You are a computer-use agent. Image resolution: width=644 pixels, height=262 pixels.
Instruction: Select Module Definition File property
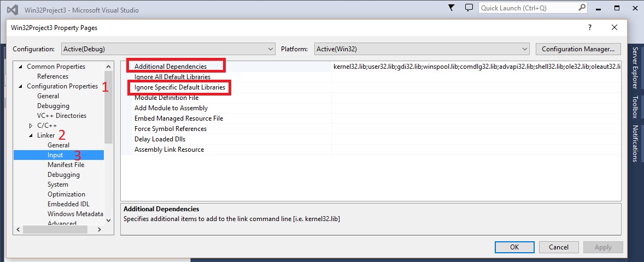(x=166, y=98)
